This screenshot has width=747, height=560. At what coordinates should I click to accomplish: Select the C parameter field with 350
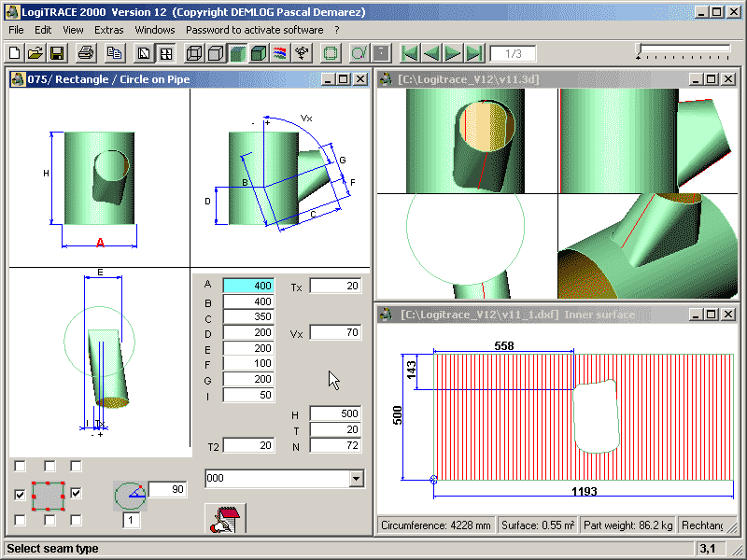pyautogui.click(x=248, y=316)
